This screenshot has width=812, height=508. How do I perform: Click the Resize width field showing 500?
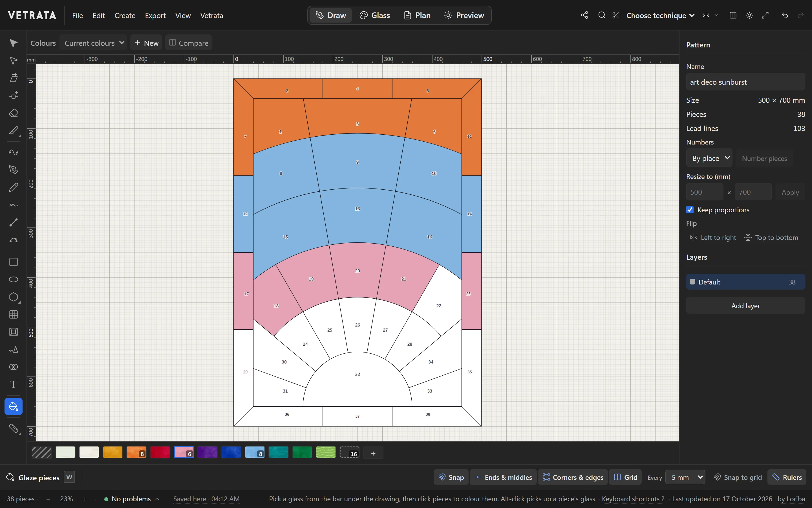pos(705,192)
